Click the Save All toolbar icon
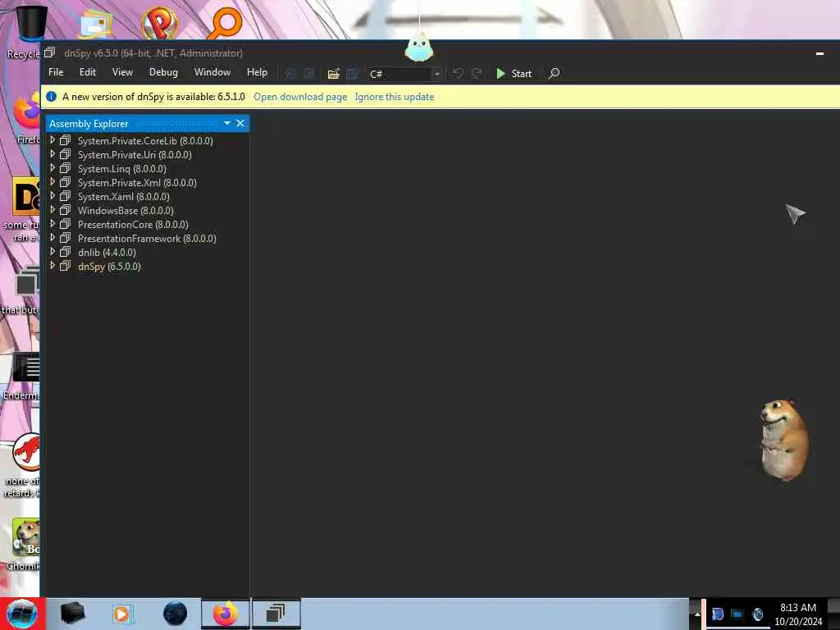The image size is (840, 630). [x=351, y=73]
